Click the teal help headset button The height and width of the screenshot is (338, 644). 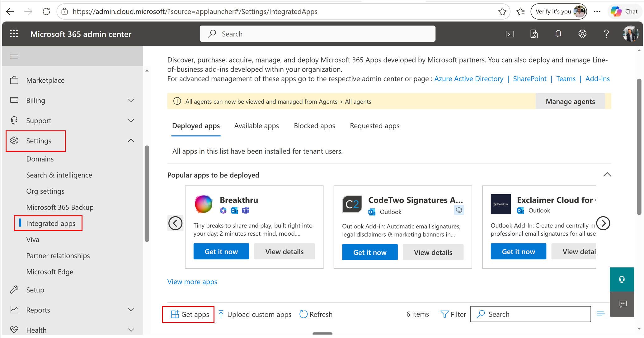[622, 279]
